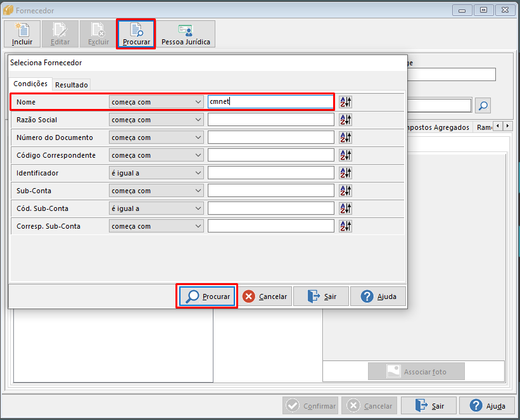This screenshot has width=520, height=420.
Task: Click the Número do Documento text field
Action: tap(270, 137)
